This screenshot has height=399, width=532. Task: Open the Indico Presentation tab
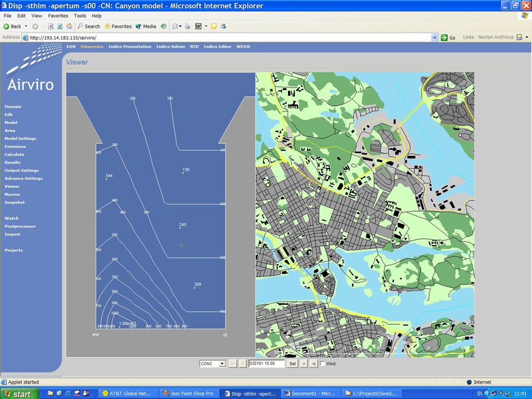pos(130,47)
